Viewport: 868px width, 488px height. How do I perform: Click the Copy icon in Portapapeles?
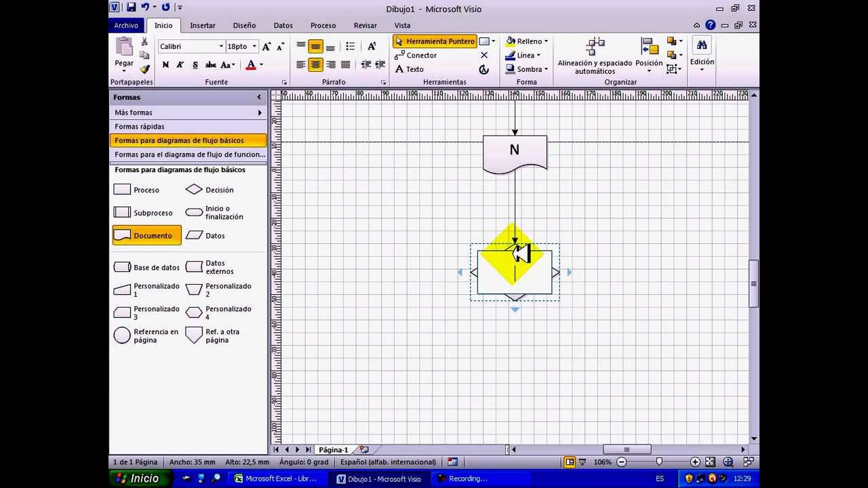pos(144,56)
